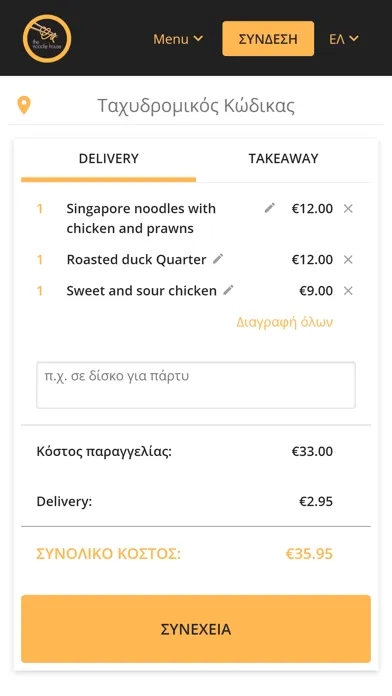This screenshot has width=392, height=696.
Task: Switch to the TAKEAWAY tab
Action: (x=283, y=158)
